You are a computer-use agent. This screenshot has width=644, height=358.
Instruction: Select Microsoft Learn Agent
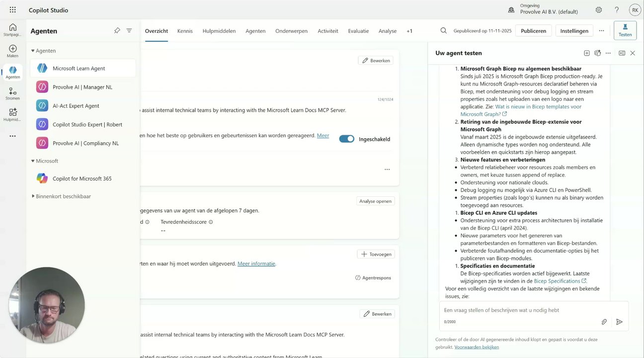click(83, 68)
